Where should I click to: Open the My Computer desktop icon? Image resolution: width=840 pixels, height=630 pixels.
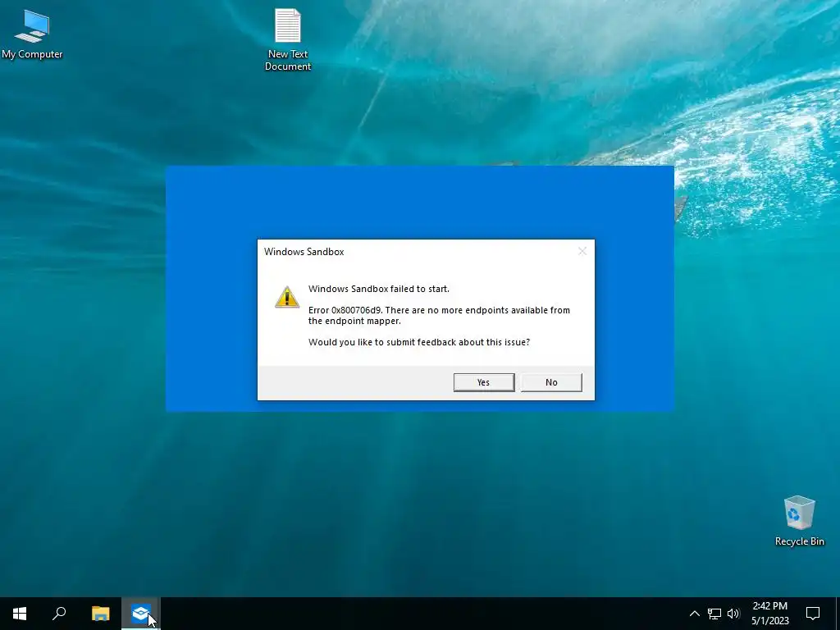click(32, 34)
